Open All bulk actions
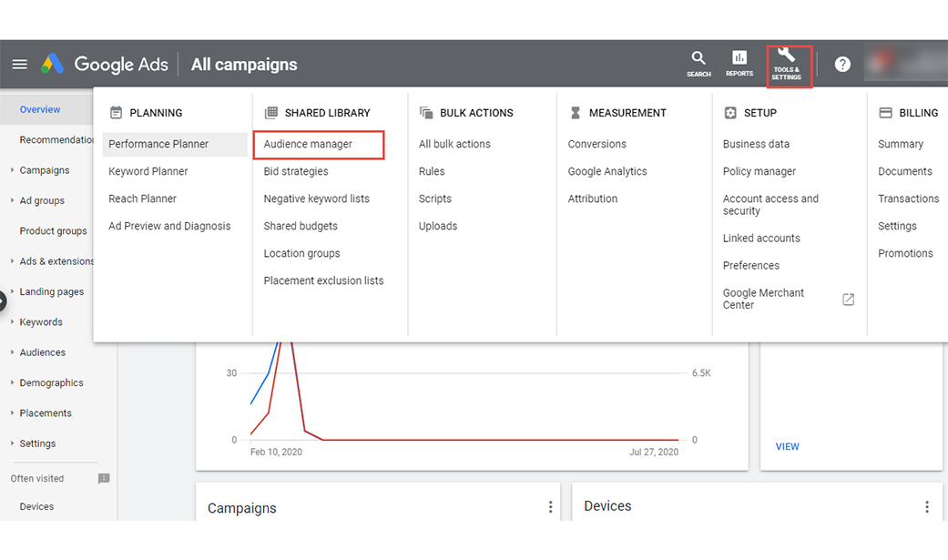Viewport: 948px width, 560px height. tap(454, 144)
